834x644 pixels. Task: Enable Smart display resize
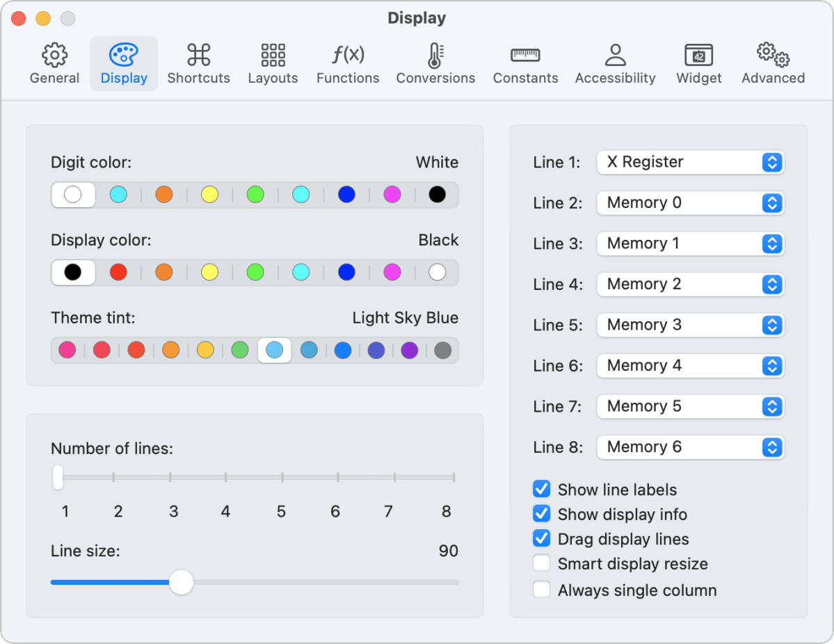point(541,563)
